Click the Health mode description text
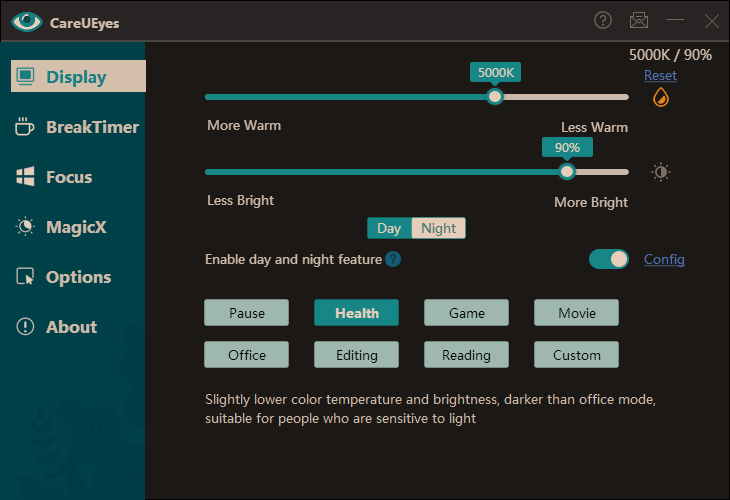Screen dimensions: 730x500 coord(430,409)
